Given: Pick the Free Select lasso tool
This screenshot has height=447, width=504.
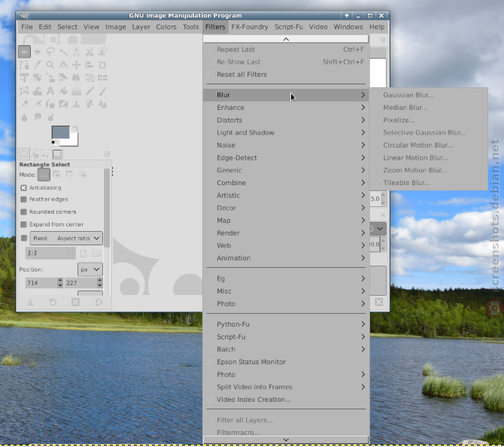Looking at the screenshot, I should coord(50,51).
